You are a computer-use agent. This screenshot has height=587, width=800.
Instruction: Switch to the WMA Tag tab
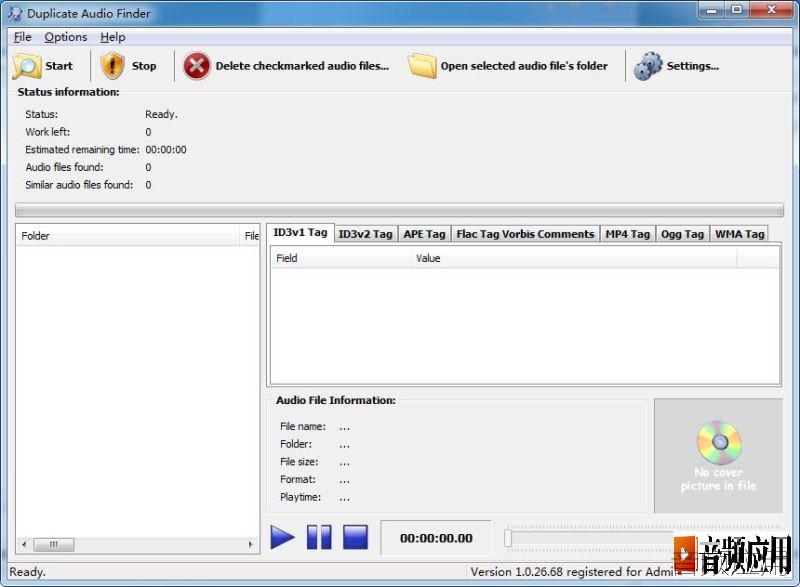tap(739, 234)
